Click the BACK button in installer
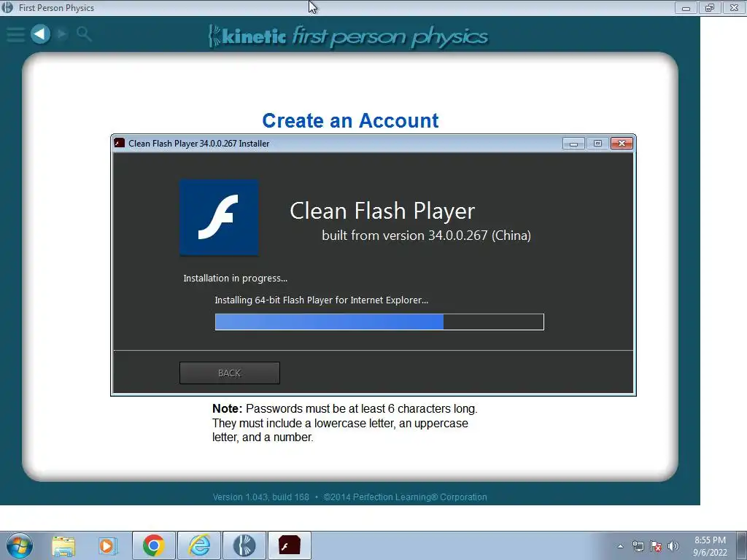Viewport: 747px width, 560px height. click(230, 373)
